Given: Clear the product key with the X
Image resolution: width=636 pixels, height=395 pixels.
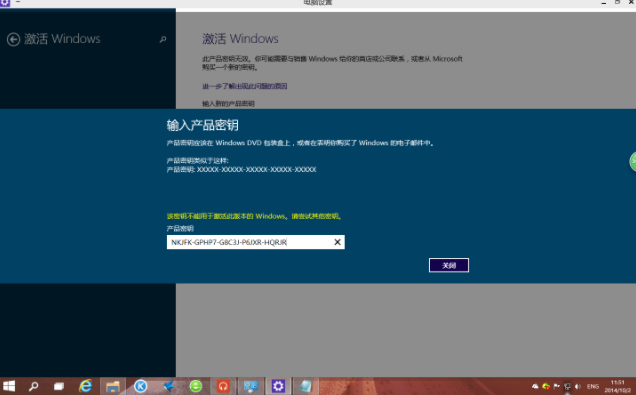Looking at the screenshot, I should pyautogui.click(x=337, y=242).
